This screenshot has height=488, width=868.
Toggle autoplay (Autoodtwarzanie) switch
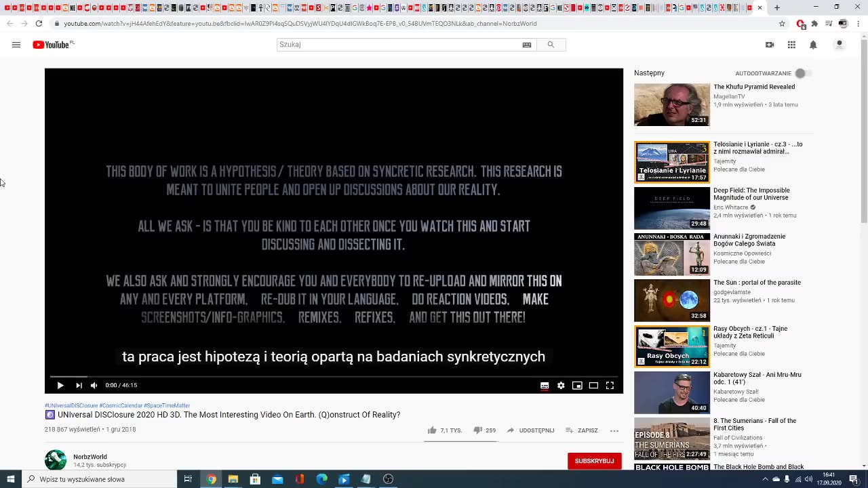[802, 73]
